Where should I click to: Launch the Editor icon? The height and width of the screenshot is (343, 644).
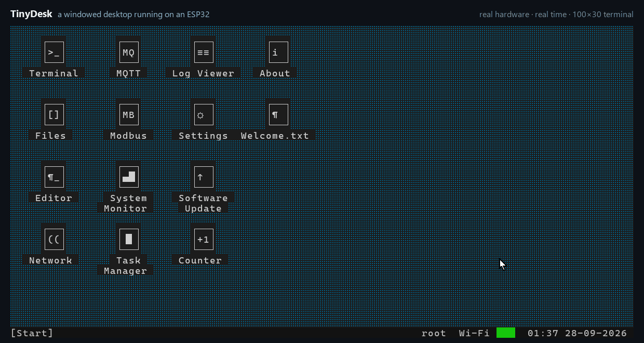point(54,177)
